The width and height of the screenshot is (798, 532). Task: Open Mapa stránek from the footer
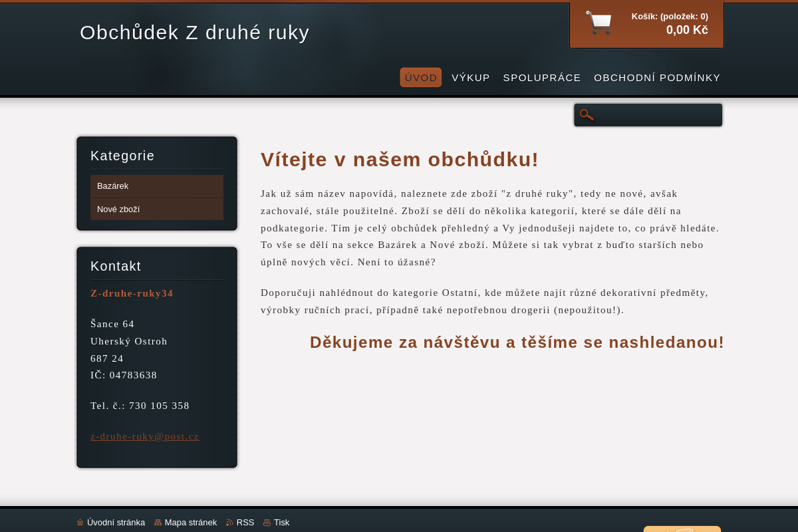(191, 522)
